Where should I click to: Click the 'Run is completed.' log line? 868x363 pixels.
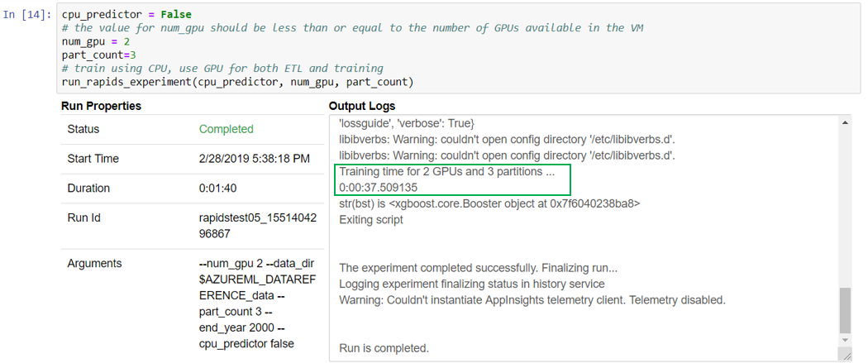(384, 348)
